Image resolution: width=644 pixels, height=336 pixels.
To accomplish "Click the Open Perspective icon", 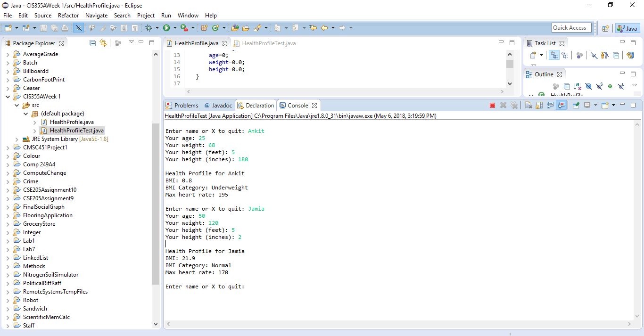I will pos(606,28).
